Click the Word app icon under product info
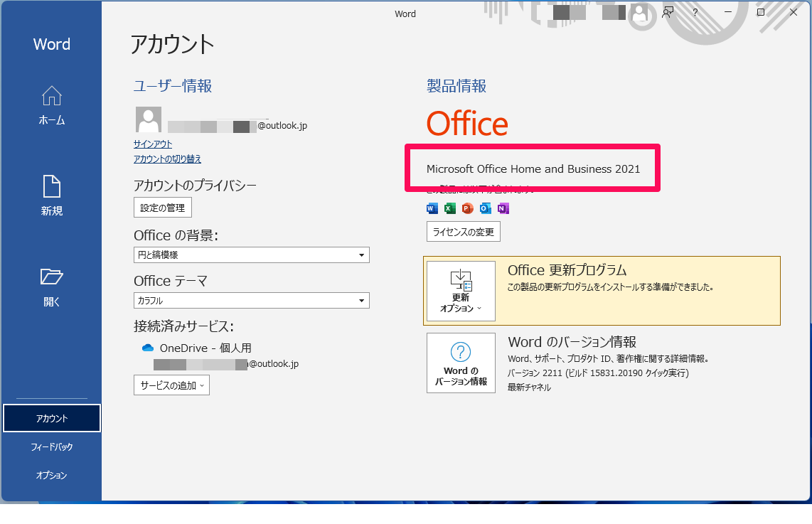The height and width of the screenshot is (524, 812). click(x=432, y=208)
